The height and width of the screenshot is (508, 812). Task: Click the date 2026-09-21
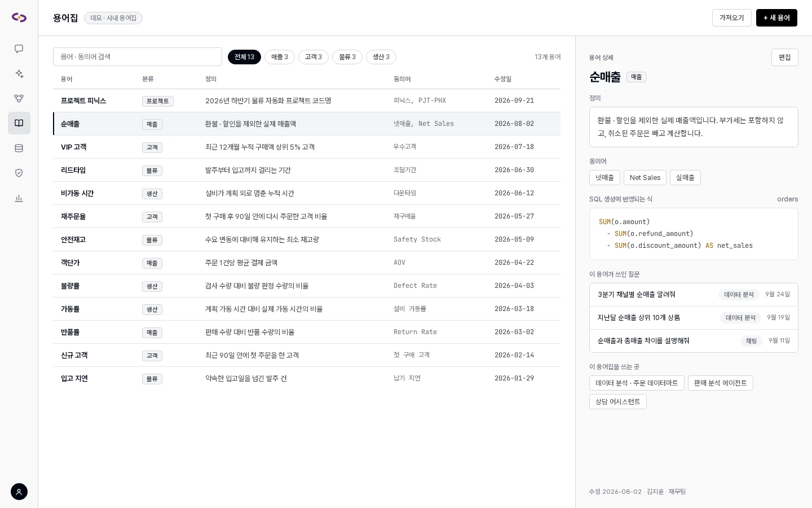pos(514,100)
